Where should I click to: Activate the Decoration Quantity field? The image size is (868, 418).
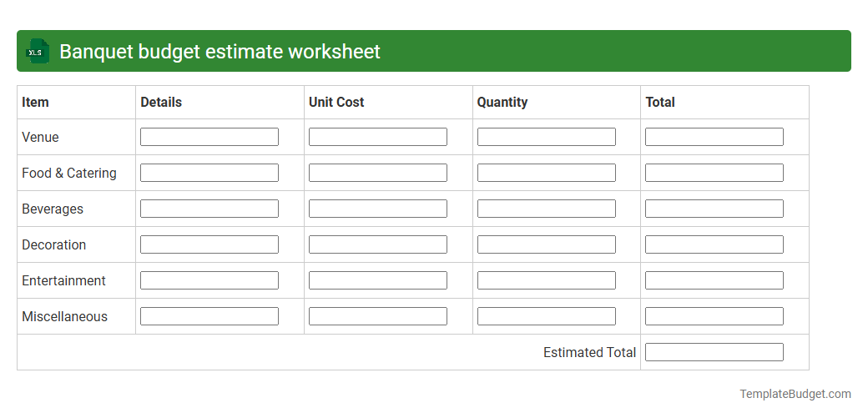[x=547, y=244]
